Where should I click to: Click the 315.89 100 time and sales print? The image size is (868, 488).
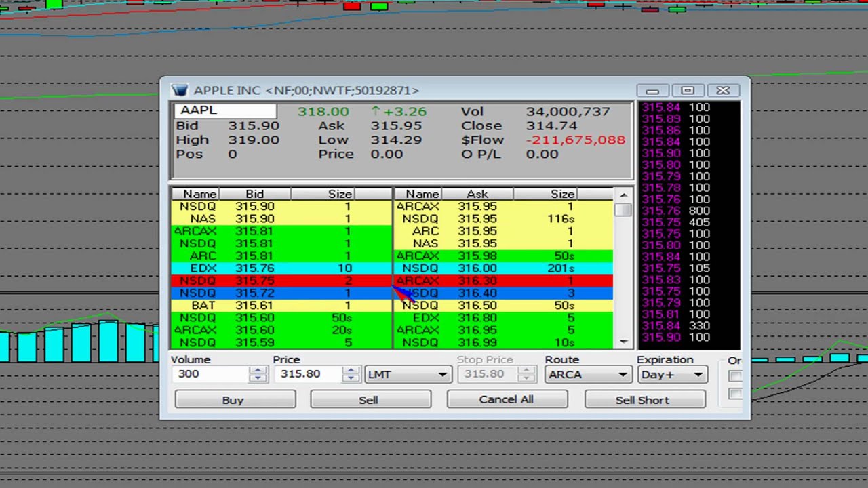tap(676, 119)
